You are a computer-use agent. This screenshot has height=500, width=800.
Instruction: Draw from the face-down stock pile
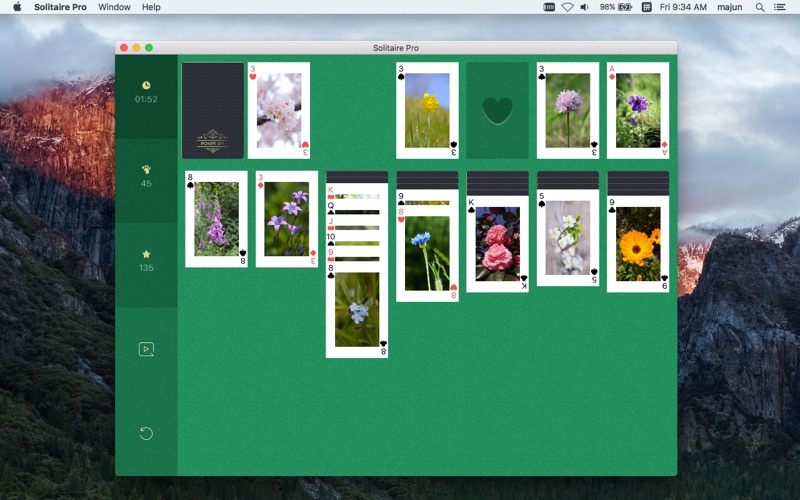[213, 110]
